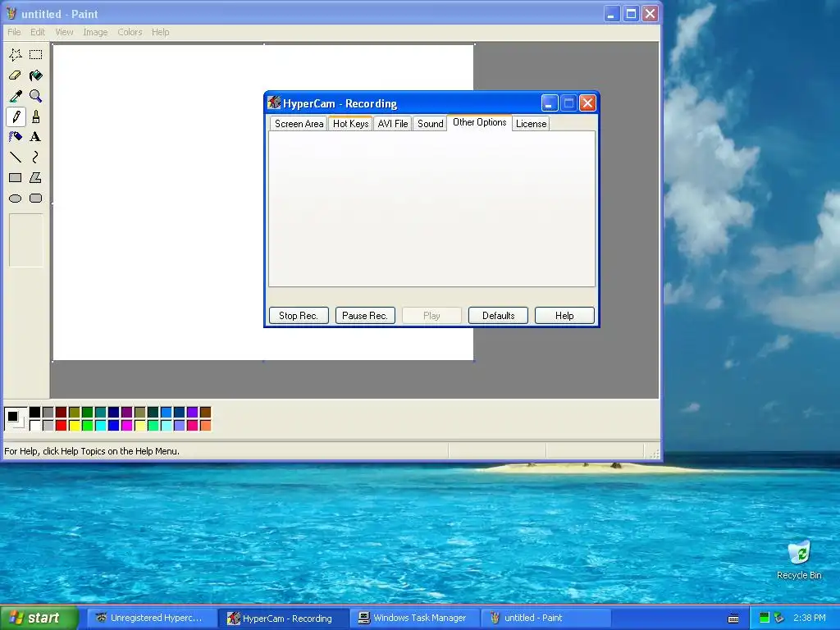Open the Image menu in Paint

point(95,32)
